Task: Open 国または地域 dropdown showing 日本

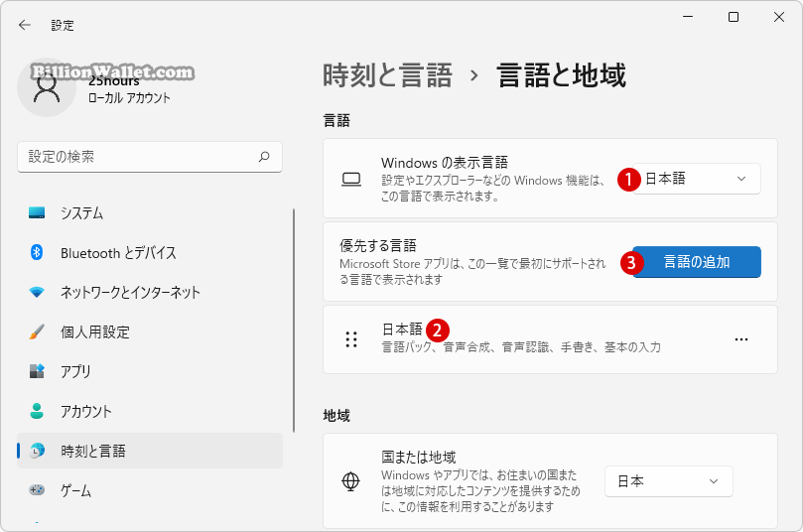Action: click(x=669, y=481)
